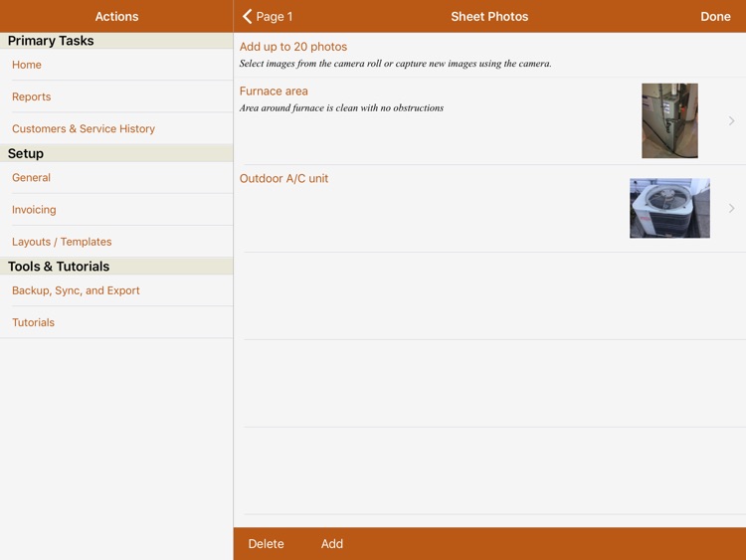Open Outdoor A/C unit row disclosure chevron
The width and height of the screenshot is (746, 560).
tap(731, 209)
